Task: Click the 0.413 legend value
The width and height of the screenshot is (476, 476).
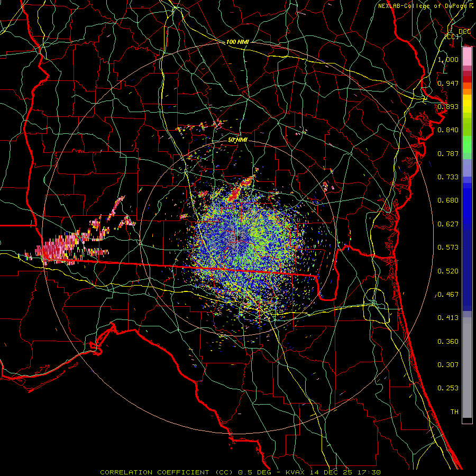Action: click(448, 318)
